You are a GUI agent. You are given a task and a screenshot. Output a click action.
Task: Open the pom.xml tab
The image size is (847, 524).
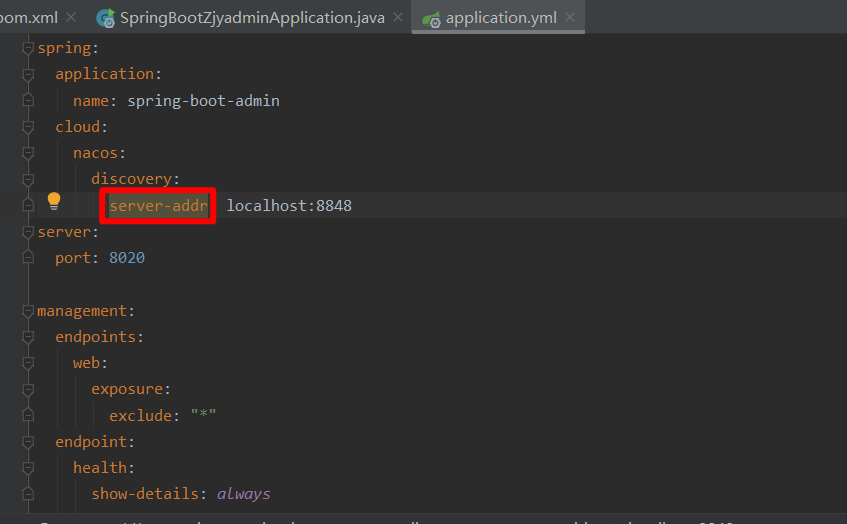(x=28, y=18)
